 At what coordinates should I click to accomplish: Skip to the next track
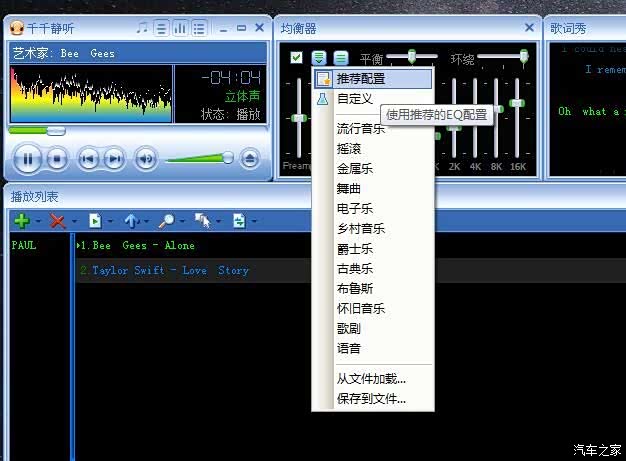click(115, 158)
